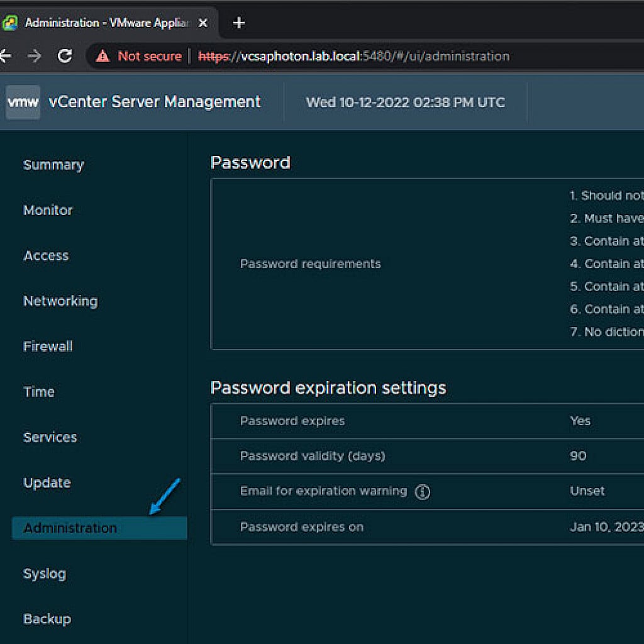Select Administration in the sidebar
644x644 pixels.
tap(99, 528)
